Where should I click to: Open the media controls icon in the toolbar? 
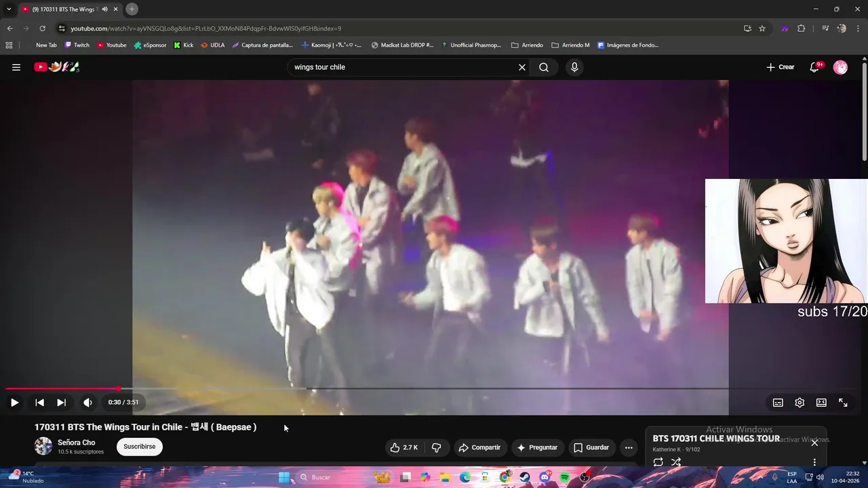(x=825, y=28)
